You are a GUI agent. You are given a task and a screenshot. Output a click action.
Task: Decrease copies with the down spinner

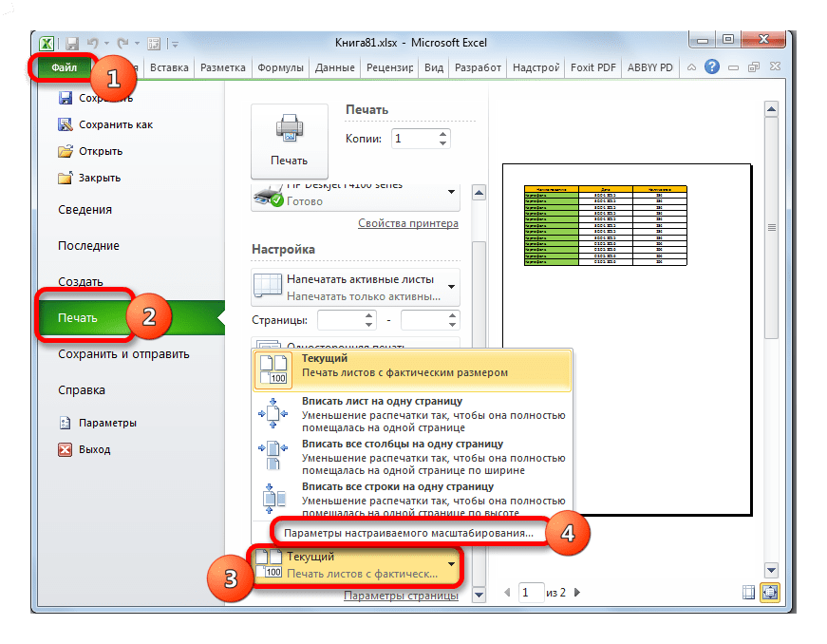pyautogui.click(x=443, y=143)
